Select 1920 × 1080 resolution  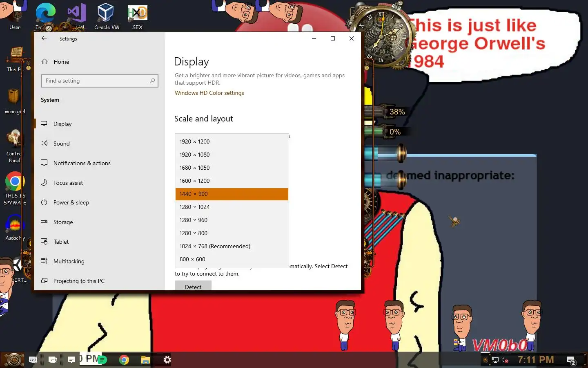(232, 155)
